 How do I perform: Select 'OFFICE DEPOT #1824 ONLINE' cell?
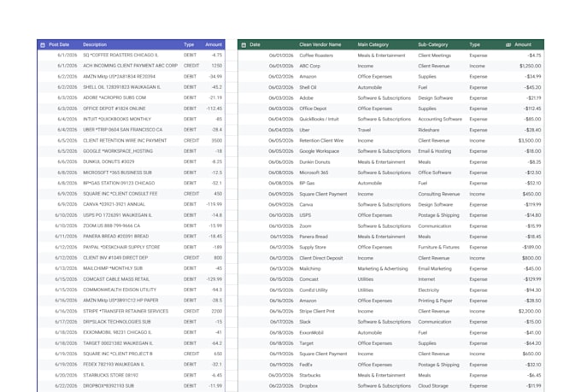click(x=114, y=108)
